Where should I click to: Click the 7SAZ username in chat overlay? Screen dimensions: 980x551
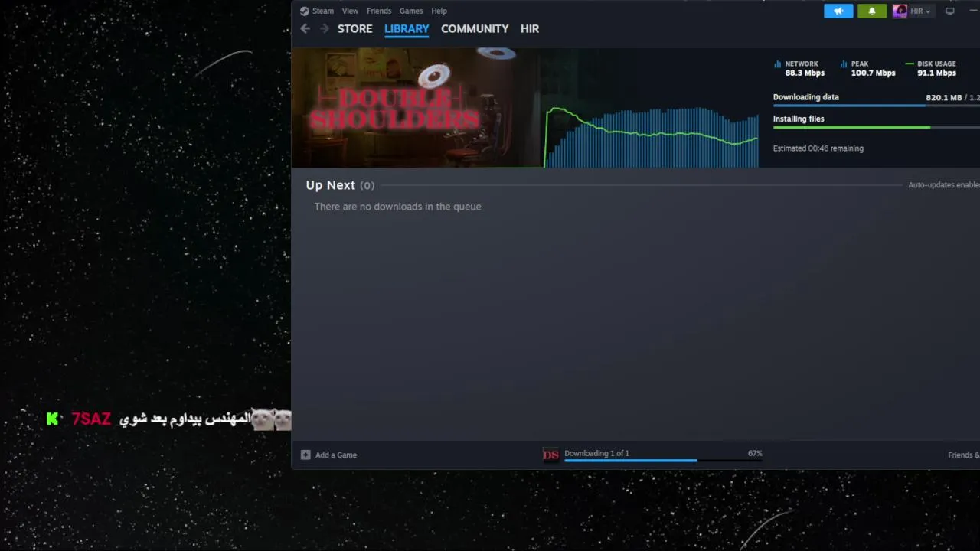coord(91,419)
